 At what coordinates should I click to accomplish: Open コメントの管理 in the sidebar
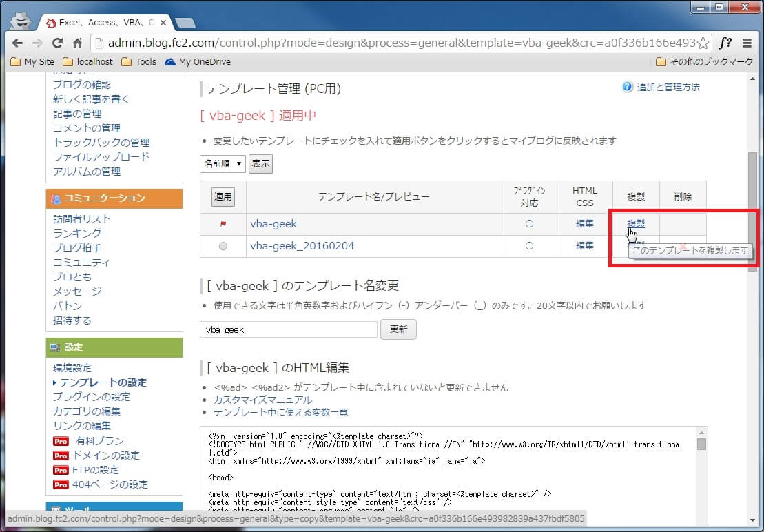[x=87, y=127]
